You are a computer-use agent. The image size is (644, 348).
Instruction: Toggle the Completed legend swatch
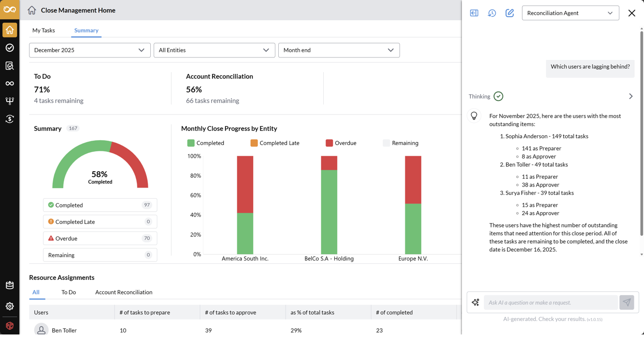[x=191, y=143]
